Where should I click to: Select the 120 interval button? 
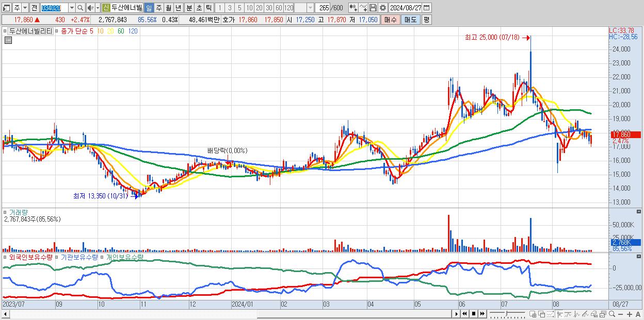[288, 8]
